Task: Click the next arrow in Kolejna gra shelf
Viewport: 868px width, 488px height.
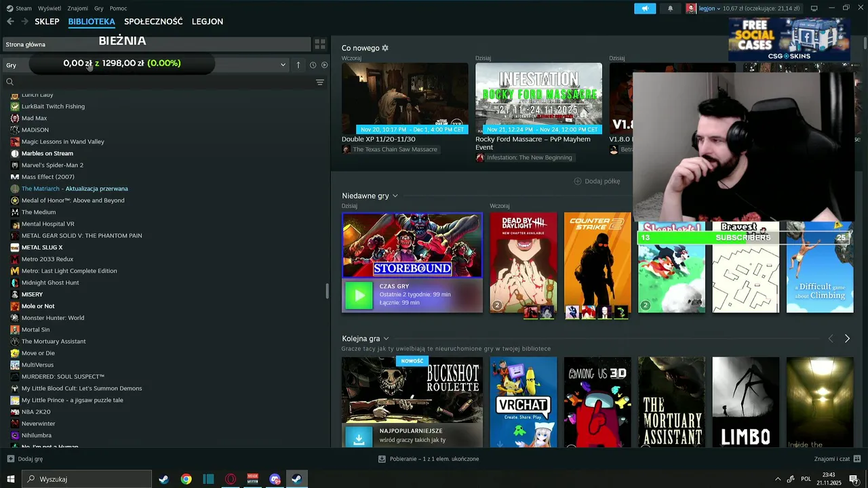Action: (x=847, y=338)
